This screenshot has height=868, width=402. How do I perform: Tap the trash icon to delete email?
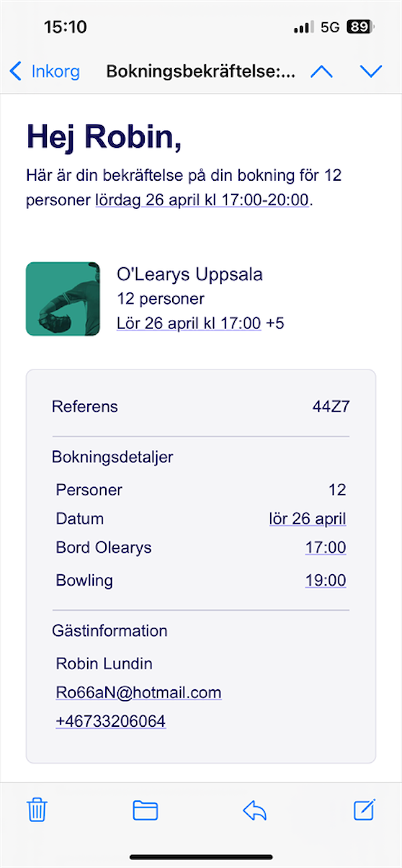pos(37,810)
